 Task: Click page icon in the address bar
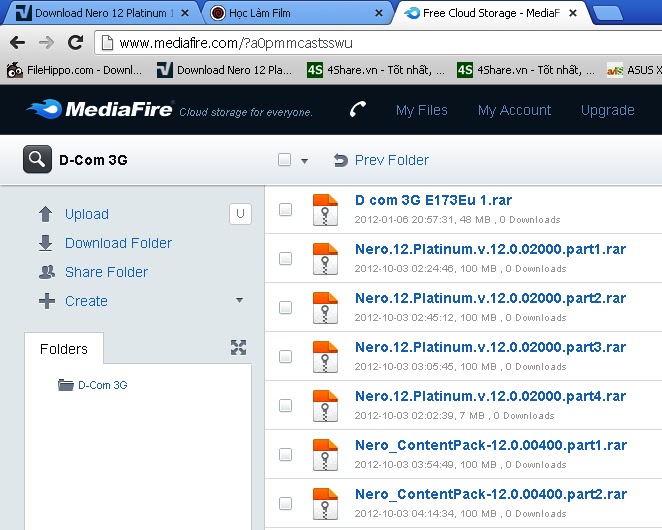coord(108,43)
